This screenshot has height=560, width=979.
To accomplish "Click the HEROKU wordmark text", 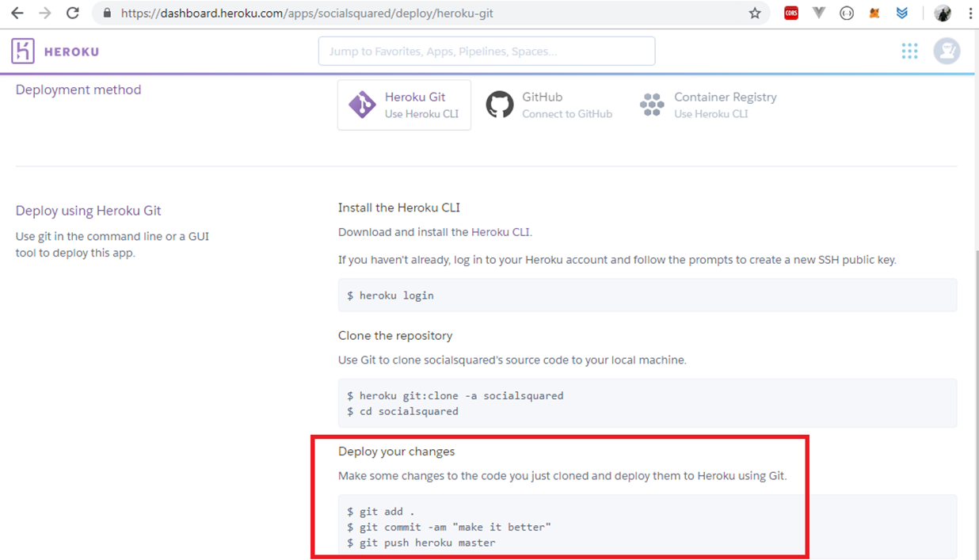I will (71, 51).
